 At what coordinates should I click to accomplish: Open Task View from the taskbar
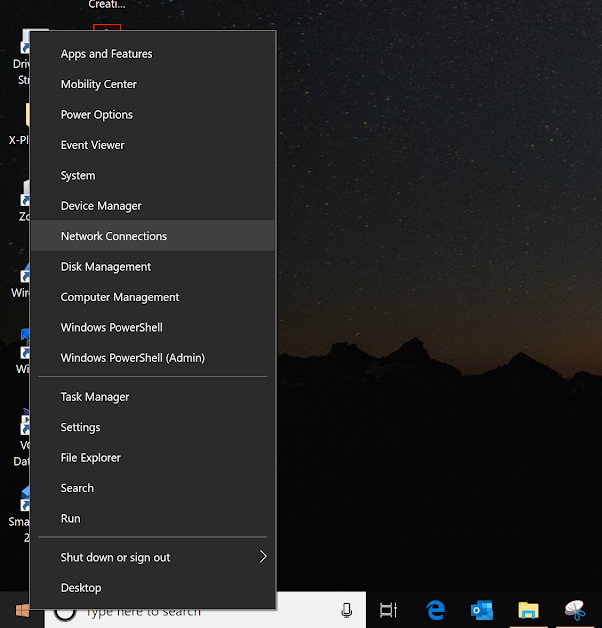(x=388, y=610)
